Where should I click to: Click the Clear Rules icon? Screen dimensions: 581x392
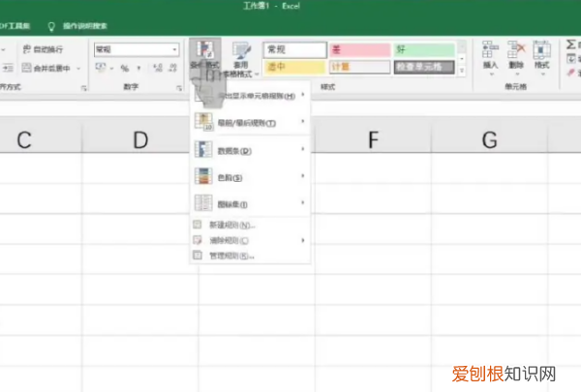click(198, 240)
